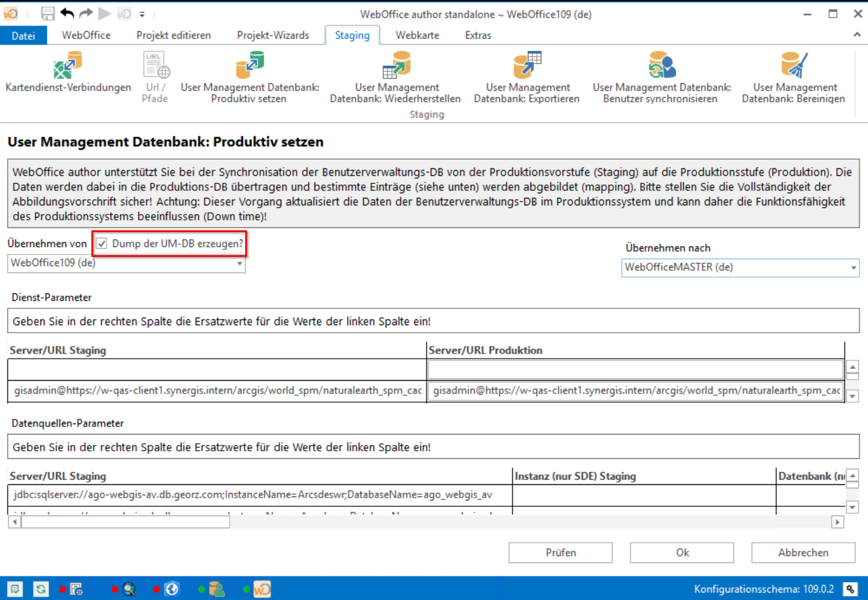Open the Extras menu tab
The width and height of the screenshot is (868, 600).
coord(478,35)
